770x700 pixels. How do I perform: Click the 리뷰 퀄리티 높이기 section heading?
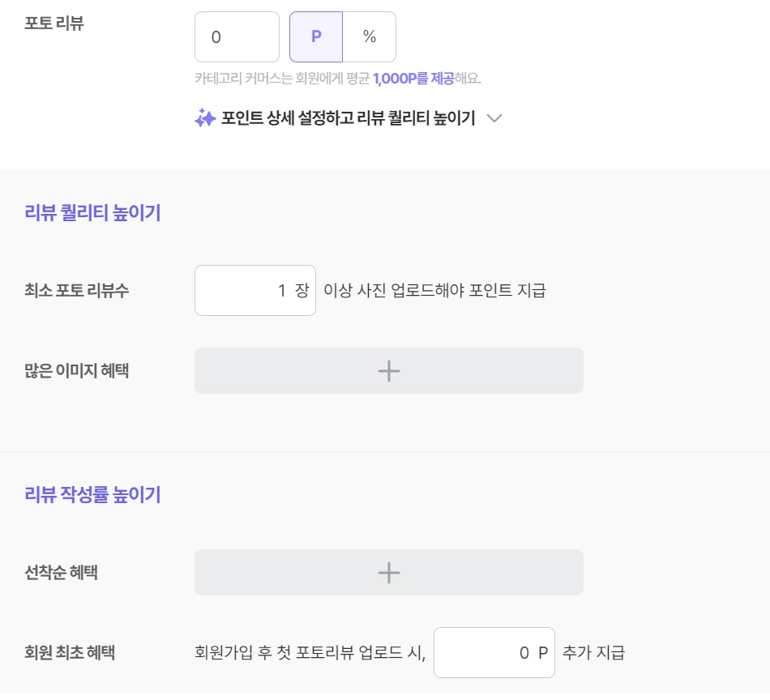click(92, 213)
